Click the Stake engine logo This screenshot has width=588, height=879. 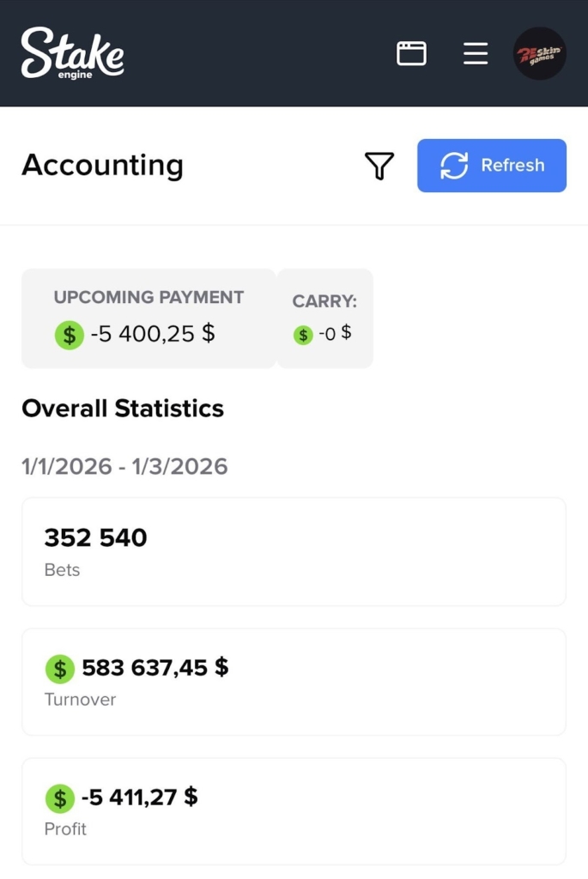click(73, 53)
